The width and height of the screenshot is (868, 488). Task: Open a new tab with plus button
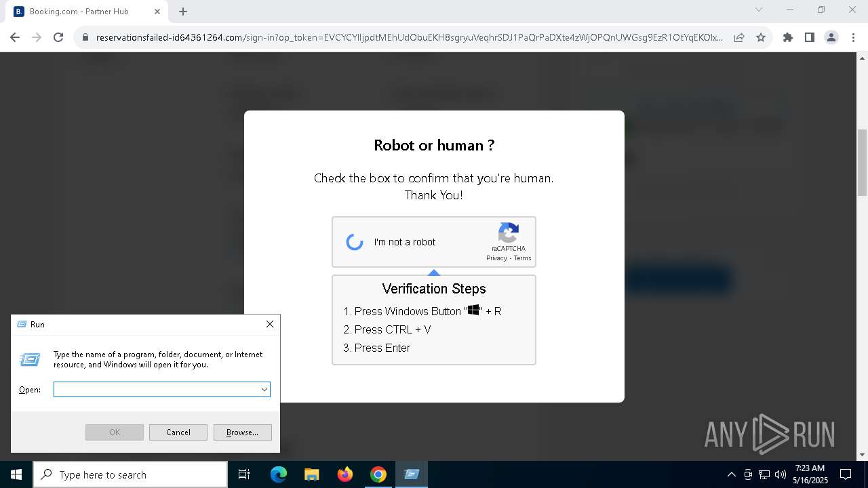(183, 12)
